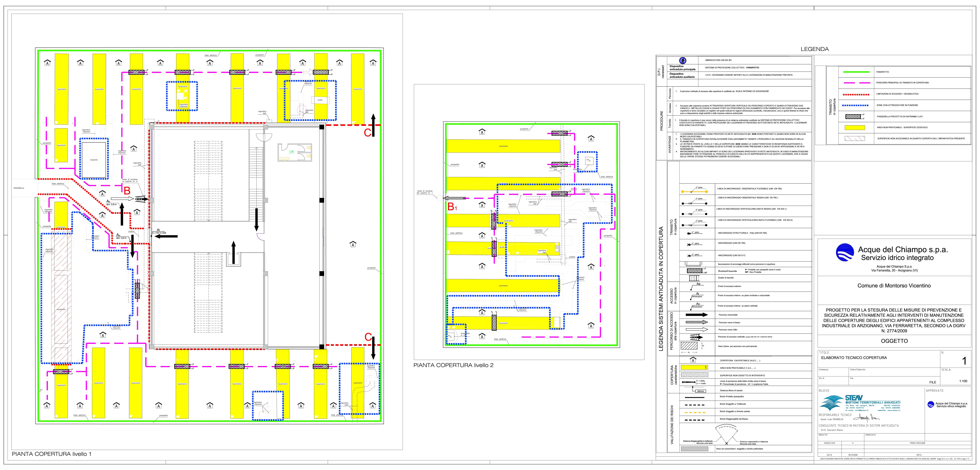Click the LEGENDA heading above the legend tables
The width and height of the screenshot is (980, 470).
coord(815,49)
